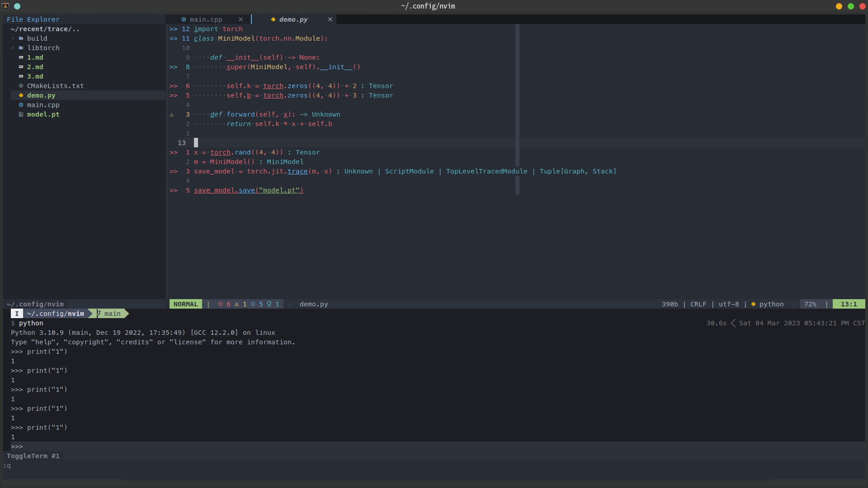868x488 pixels.
Task: Click the warning sign beside forward definition
Action: click(171, 115)
